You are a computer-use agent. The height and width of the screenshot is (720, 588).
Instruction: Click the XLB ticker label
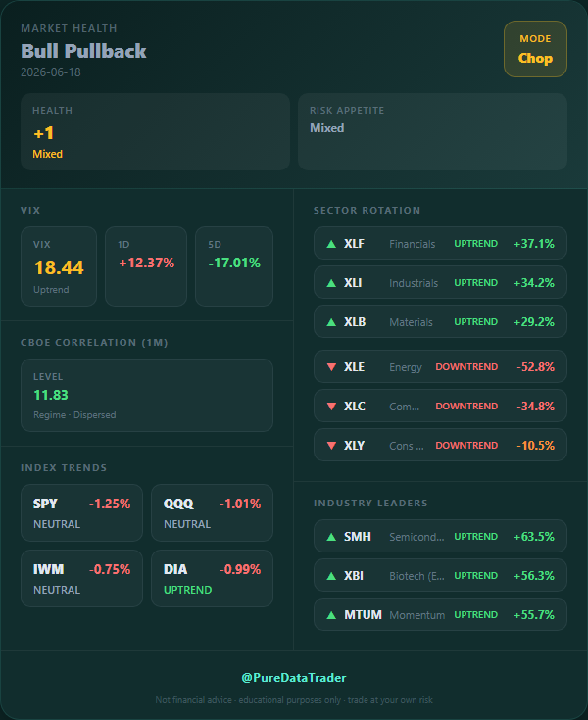pos(355,322)
